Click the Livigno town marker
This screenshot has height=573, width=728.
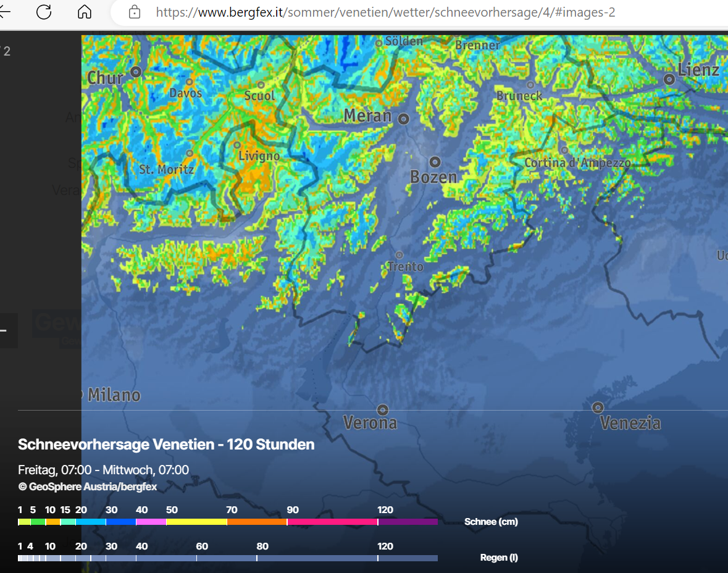237,145
